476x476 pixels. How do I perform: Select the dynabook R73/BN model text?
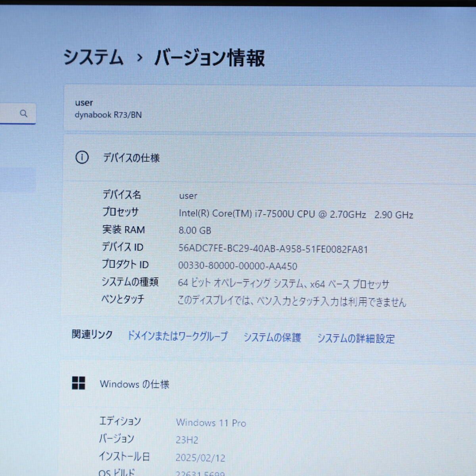pyautogui.click(x=108, y=115)
